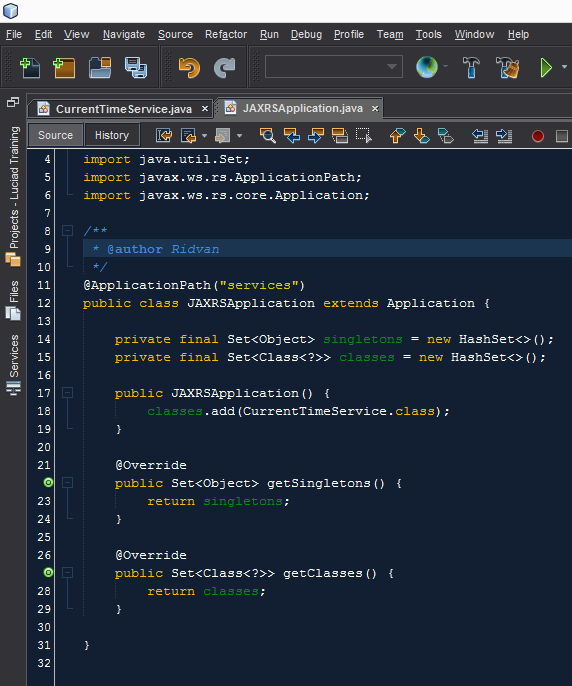Switch to CurrentTimeService.java tab
Viewport: 572px width, 686px height.
click(x=124, y=109)
